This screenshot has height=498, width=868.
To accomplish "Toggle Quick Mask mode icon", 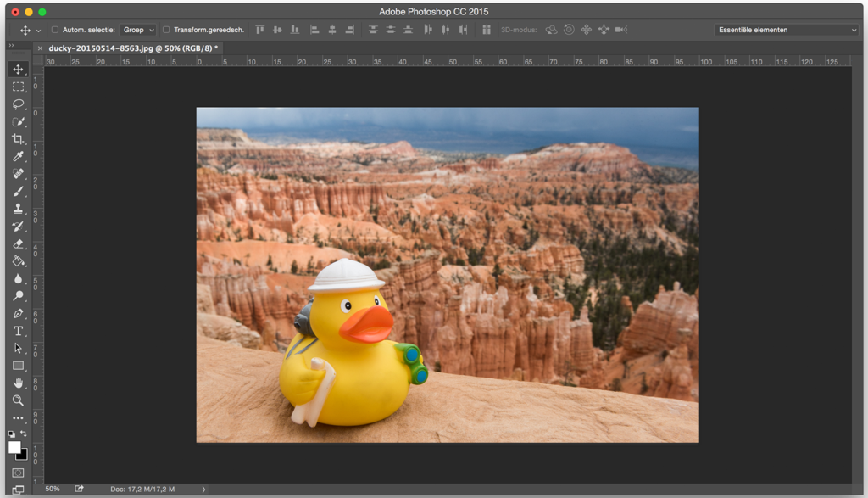I will click(x=18, y=473).
